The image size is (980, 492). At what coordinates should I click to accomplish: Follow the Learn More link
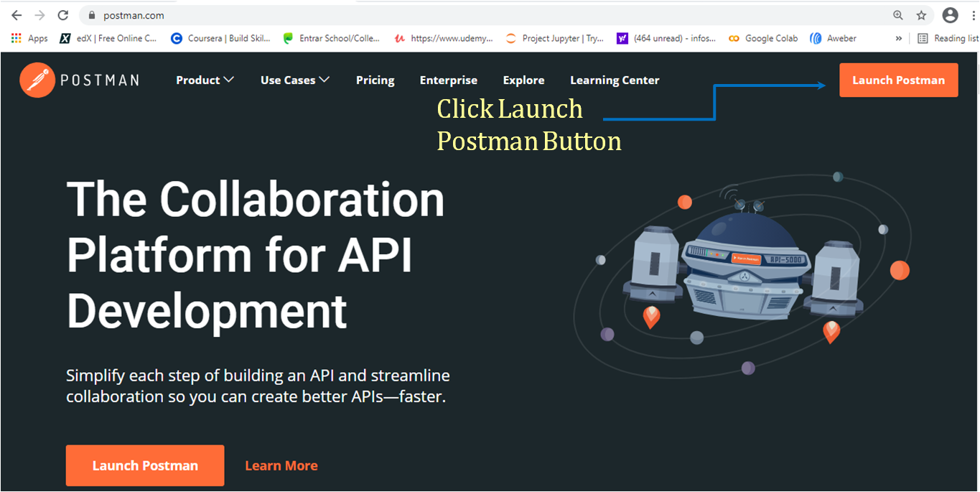pyautogui.click(x=281, y=465)
